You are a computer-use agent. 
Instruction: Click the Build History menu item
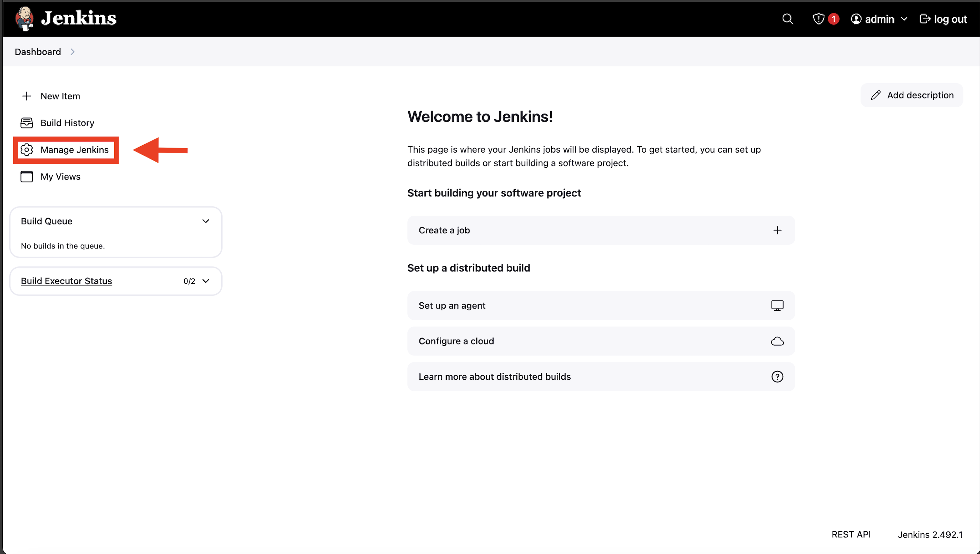(x=67, y=123)
